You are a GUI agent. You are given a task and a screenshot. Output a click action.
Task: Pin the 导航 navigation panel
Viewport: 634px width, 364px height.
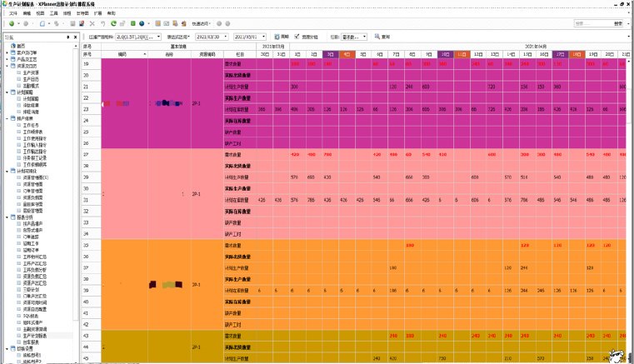coord(68,37)
